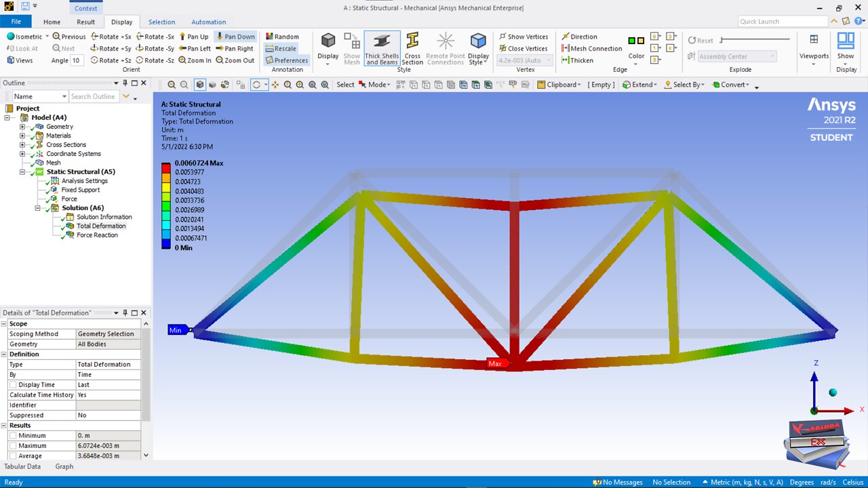Select the Fixed Support tree item
The width and height of the screenshot is (868, 488).
(x=80, y=190)
